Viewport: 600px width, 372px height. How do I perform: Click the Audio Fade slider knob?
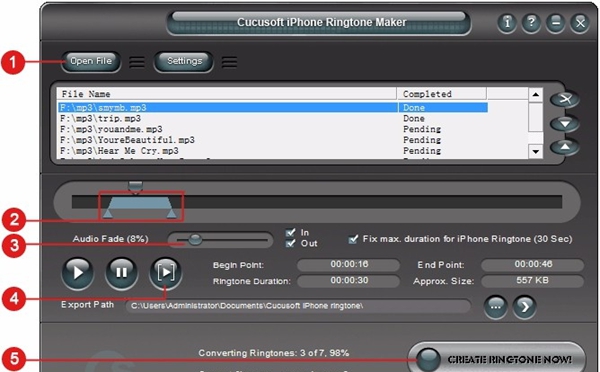(195, 240)
